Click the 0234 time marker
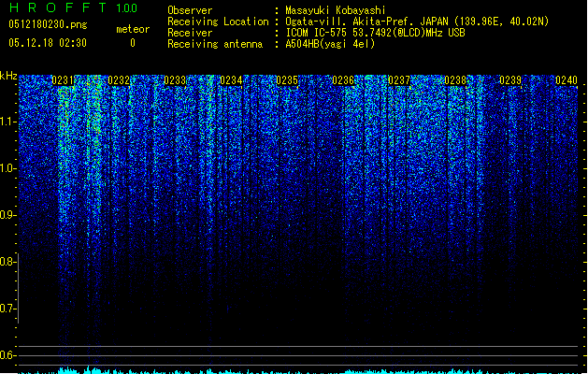The height and width of the screenshot is (374, 588). (x=231, y=80)
